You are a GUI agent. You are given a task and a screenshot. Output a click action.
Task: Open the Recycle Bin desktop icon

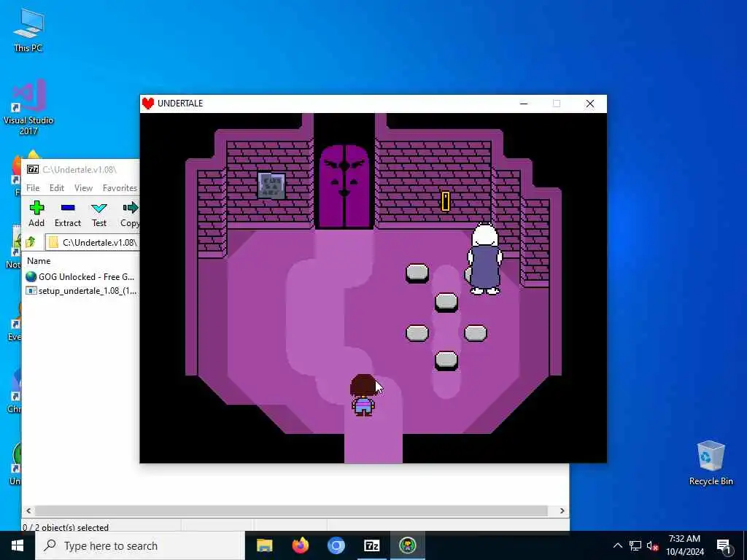coord(711,463)
